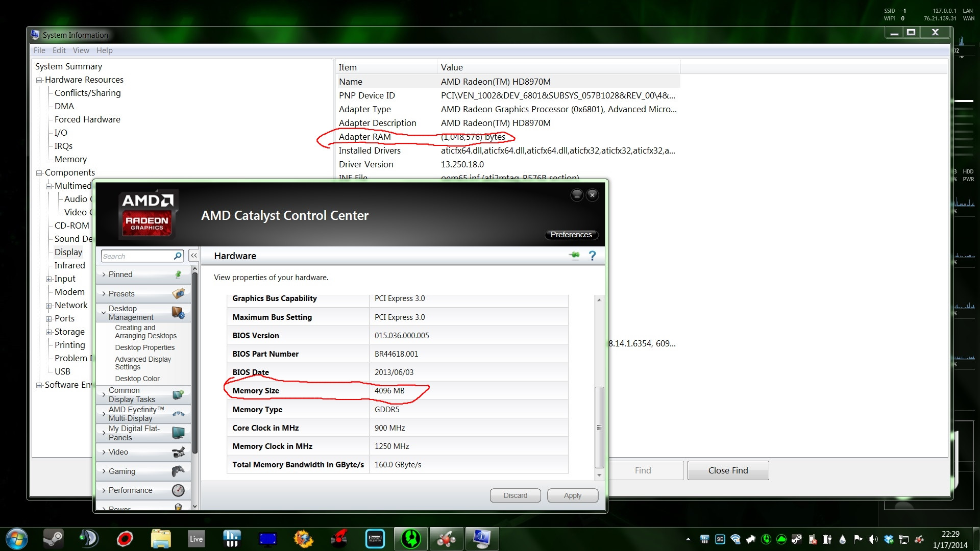980x551 pixels.
Task: Click the Dropbox tray icon
Action: point(889,539)
